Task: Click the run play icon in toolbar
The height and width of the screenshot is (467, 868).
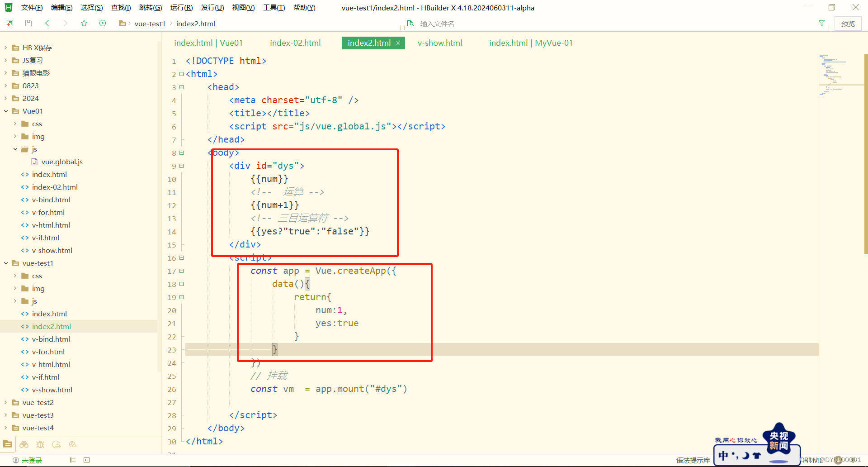Action: click(103, 23)
